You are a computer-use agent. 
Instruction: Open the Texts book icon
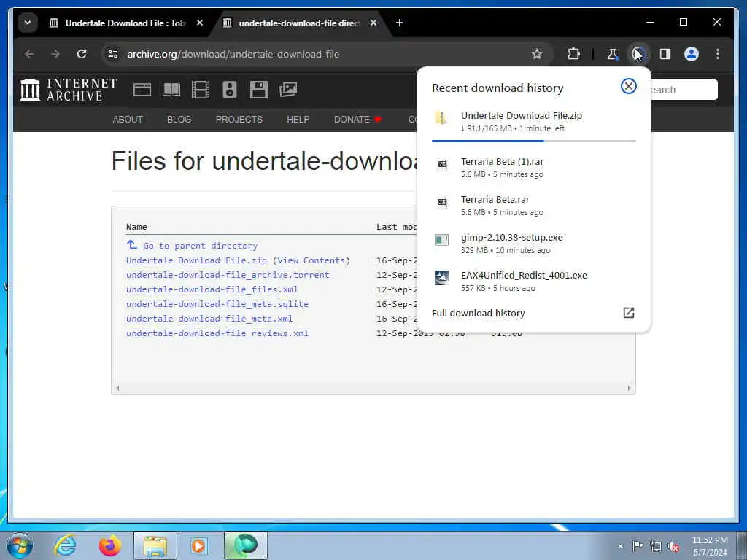pyautogui.click(x=171, y=90)
